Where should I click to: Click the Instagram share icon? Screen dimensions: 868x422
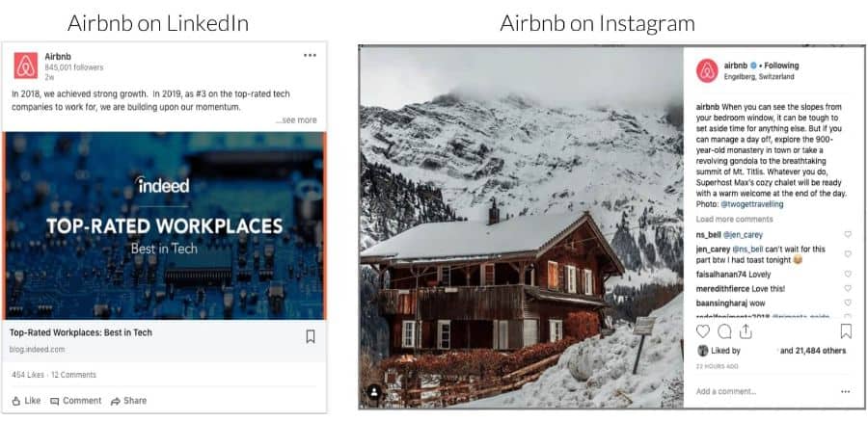point(746,331)
